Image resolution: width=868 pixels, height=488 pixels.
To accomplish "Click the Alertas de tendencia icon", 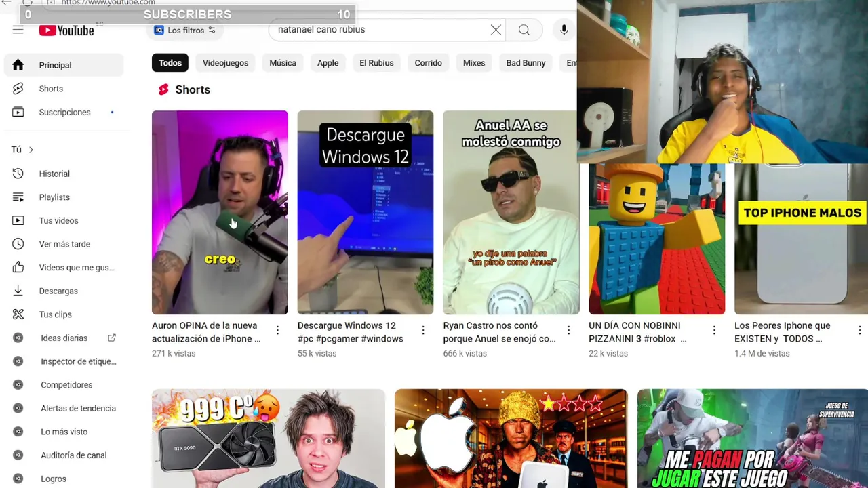I will point(18,408).
